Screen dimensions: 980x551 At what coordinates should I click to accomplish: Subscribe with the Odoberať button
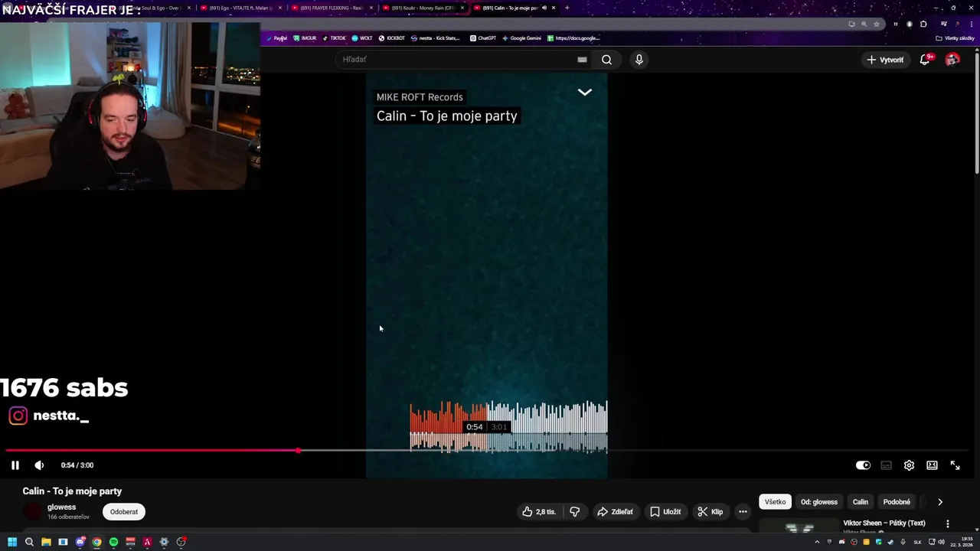tap(124, 512)
